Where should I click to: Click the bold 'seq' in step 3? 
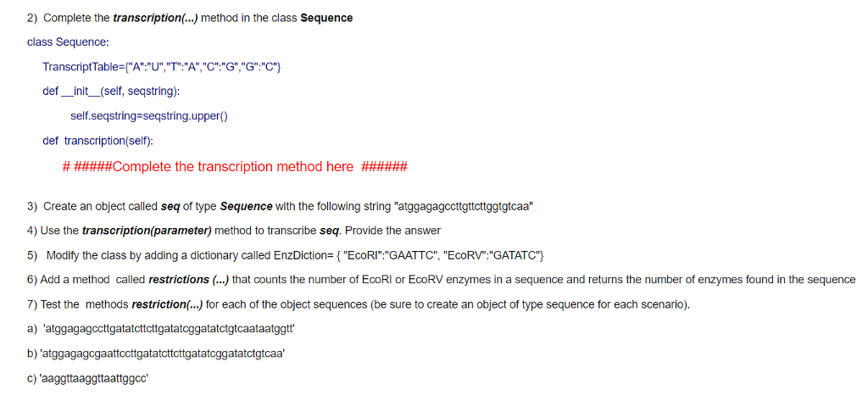170,207
